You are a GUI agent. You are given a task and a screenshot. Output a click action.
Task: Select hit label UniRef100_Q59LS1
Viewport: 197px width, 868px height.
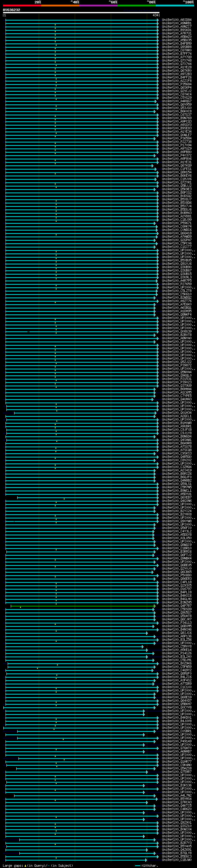(176, 484)
